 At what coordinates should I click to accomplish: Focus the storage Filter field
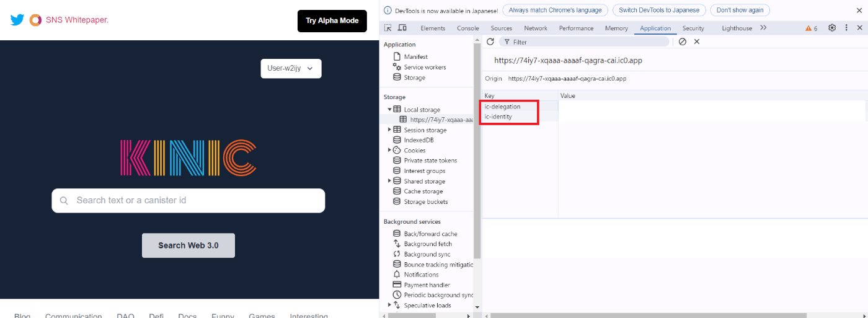coord(584,42)
